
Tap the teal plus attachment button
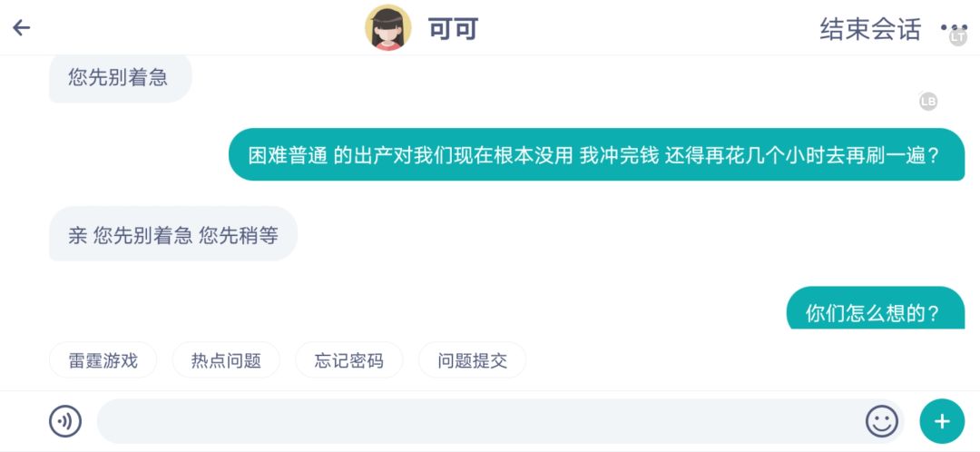pos(942,421)
